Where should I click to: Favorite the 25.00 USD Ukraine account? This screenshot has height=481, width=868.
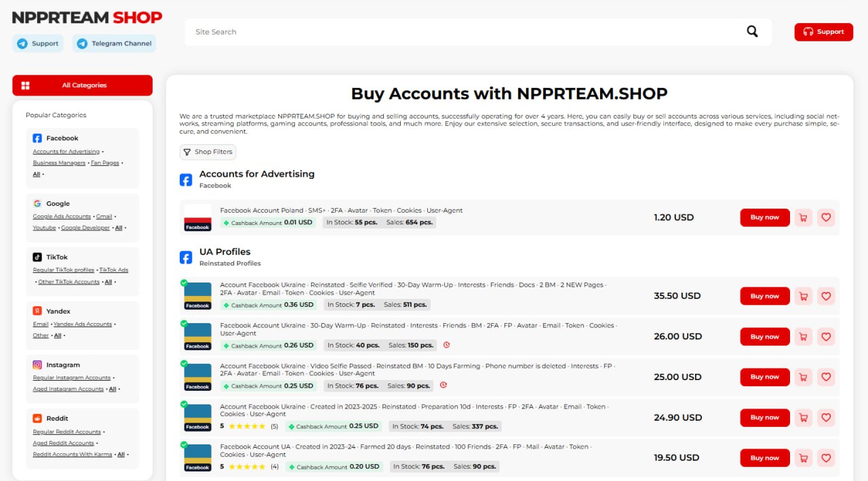click(825, 377)
